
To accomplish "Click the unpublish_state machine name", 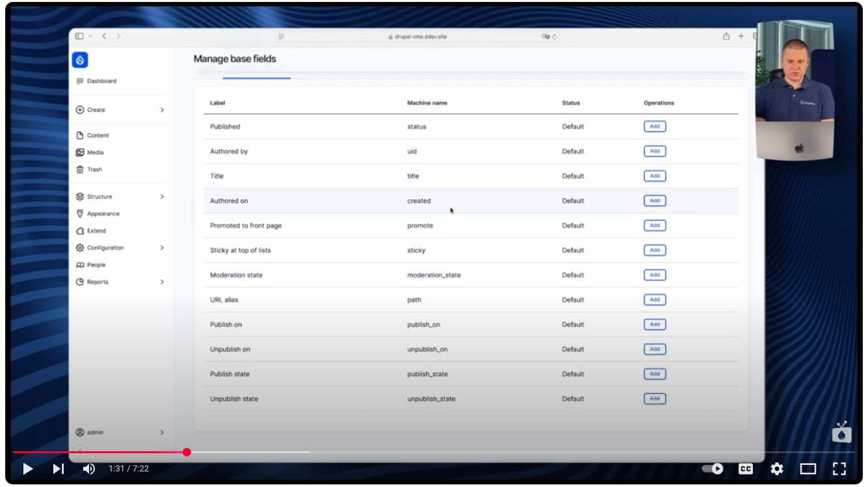I will coord(431,399).
